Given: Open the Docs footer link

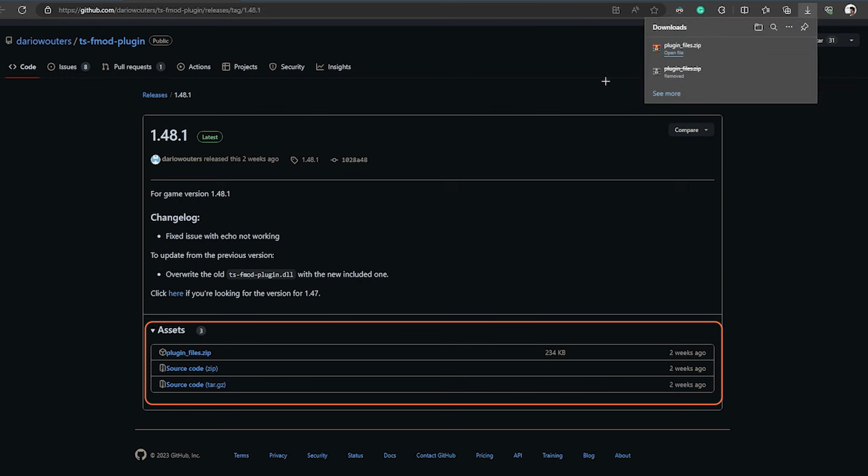Looking at the screenshot, I should coord(390,455).
